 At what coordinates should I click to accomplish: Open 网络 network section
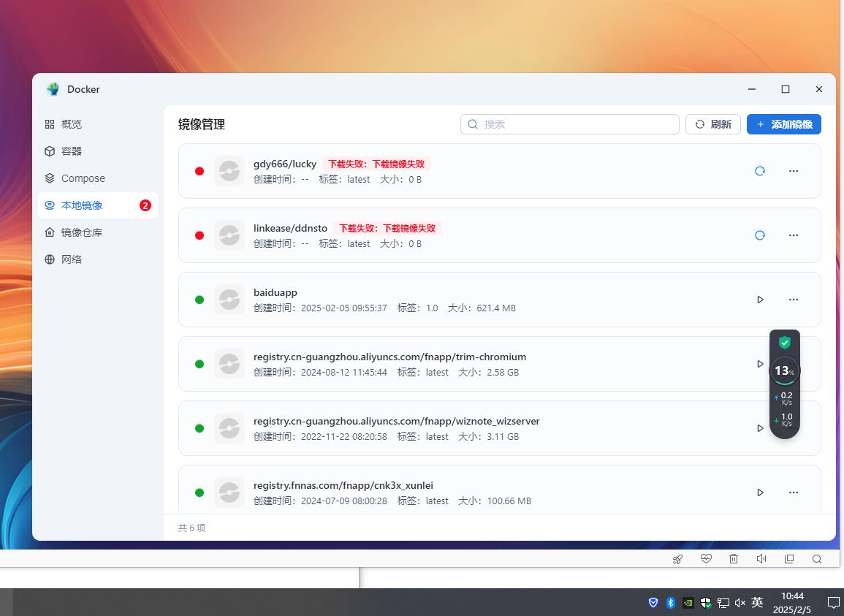coord(97,259)
